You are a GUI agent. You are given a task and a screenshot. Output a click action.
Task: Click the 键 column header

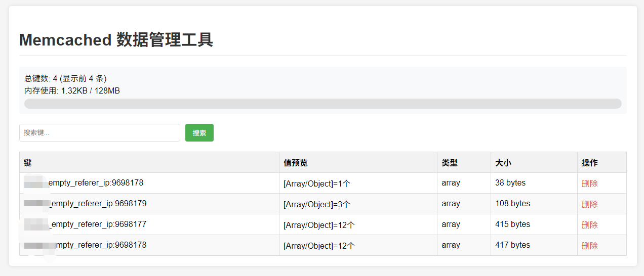click(28, 163)
